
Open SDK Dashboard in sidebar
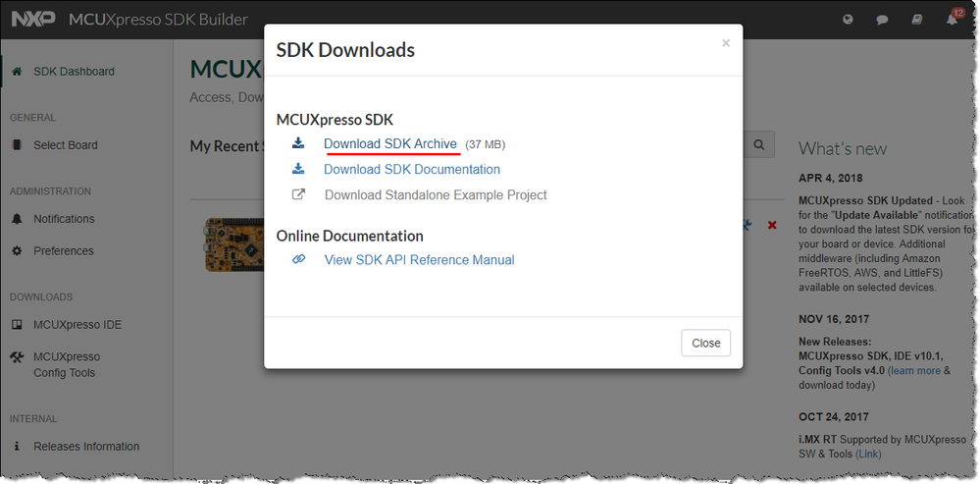coord(74,72)
